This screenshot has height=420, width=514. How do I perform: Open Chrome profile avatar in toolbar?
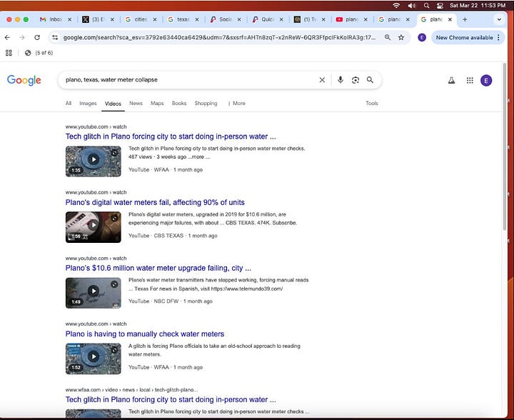[422, 37]
